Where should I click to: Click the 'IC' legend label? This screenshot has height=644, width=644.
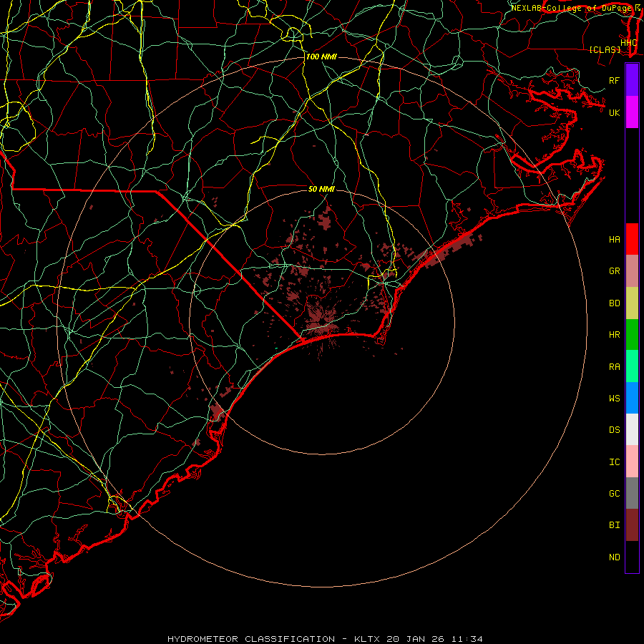[x=614, y=462]
